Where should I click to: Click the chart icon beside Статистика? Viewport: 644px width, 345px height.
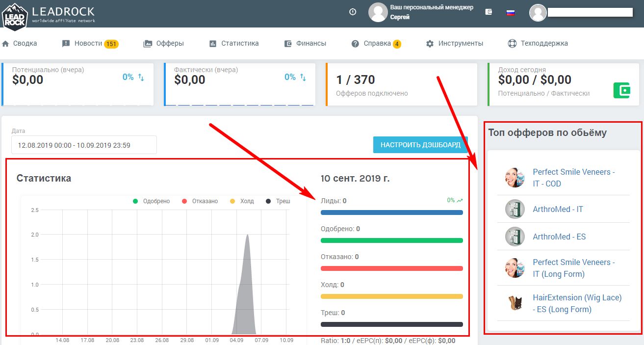click(x=212, y=43)
